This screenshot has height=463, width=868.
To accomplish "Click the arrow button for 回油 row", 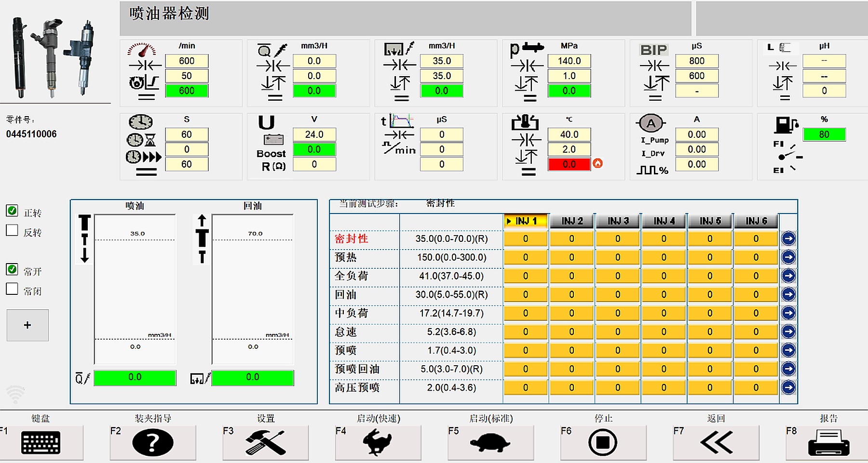I will [788, 294].
